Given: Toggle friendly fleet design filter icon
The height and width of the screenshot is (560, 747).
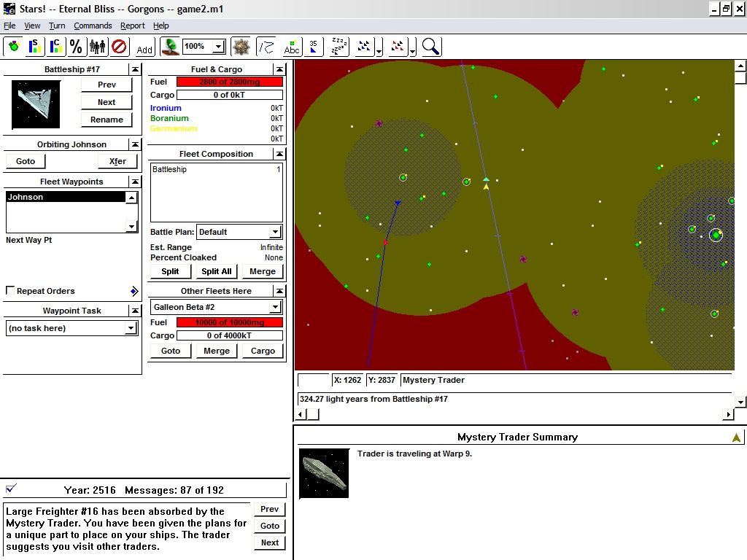Looking at the screenshot, I should 365,47.
